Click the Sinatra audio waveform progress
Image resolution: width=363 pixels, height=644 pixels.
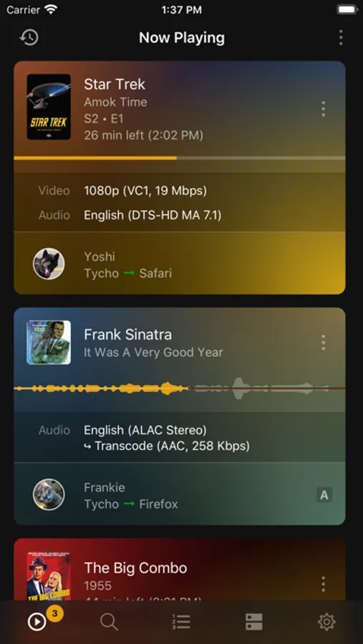point(180,388)
